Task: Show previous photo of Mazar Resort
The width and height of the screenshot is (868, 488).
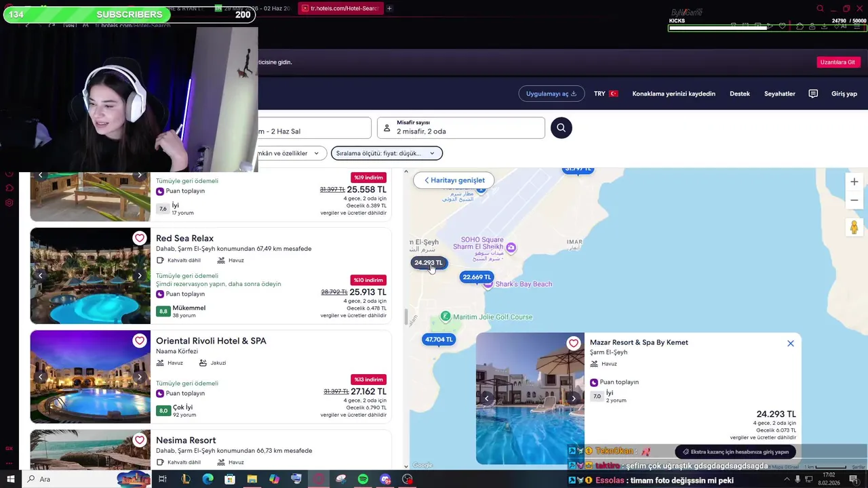Action: pos(486,399)
